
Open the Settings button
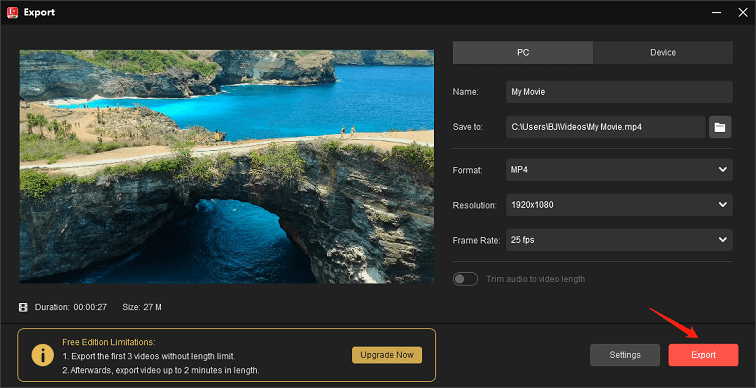click(x=625, y=355)
